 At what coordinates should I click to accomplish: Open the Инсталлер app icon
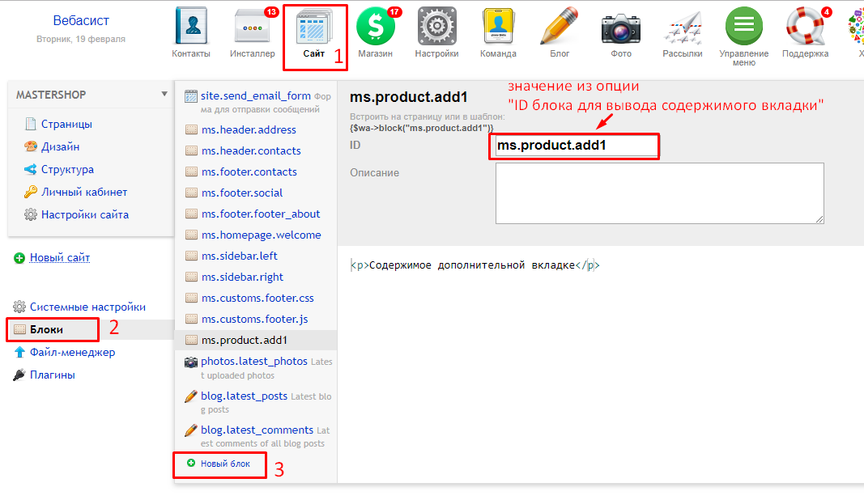tap(252, 28)
